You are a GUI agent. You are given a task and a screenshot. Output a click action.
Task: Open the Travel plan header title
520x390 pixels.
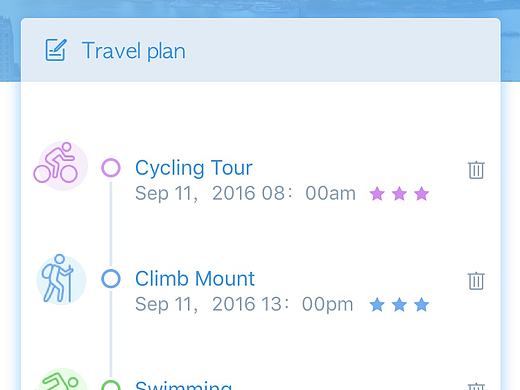click(x=133, y=51)
